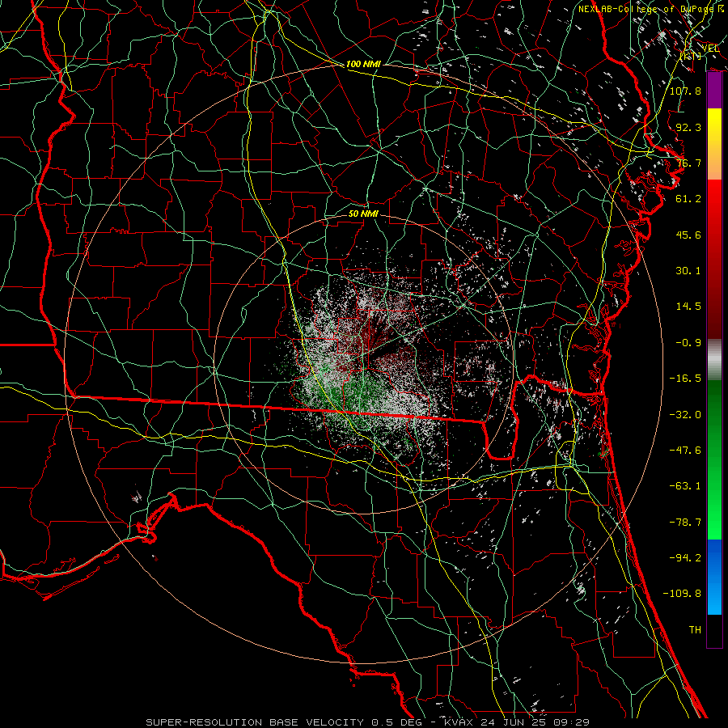The image size is (728, 728).
Task: Click the -78.7 legend value
Action: (685, 523)
